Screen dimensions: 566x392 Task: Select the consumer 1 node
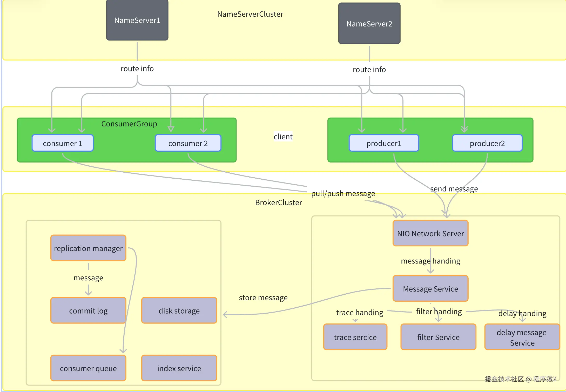click(x=63, y=143)
